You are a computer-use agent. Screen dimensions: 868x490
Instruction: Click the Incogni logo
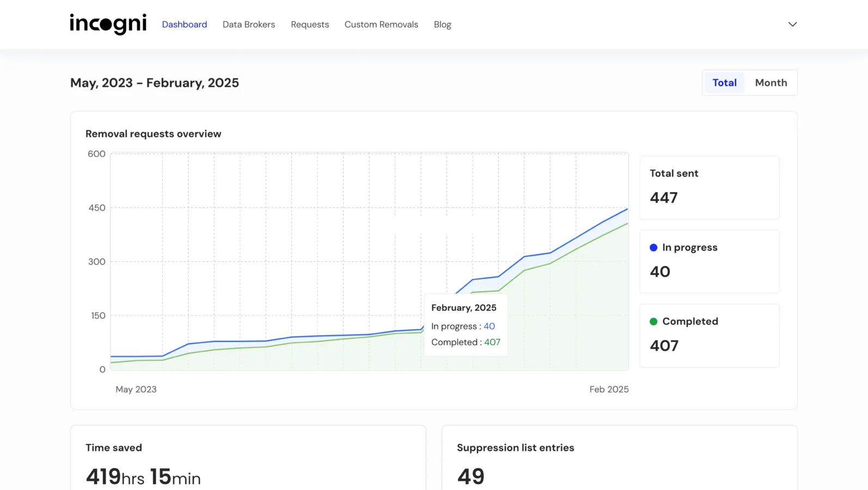pos(108,24)
